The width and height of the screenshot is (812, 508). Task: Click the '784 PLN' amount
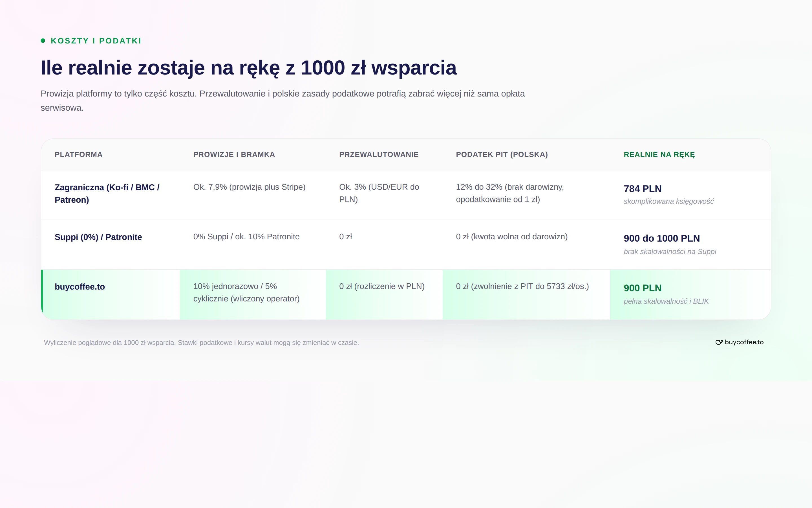[643, 189]
